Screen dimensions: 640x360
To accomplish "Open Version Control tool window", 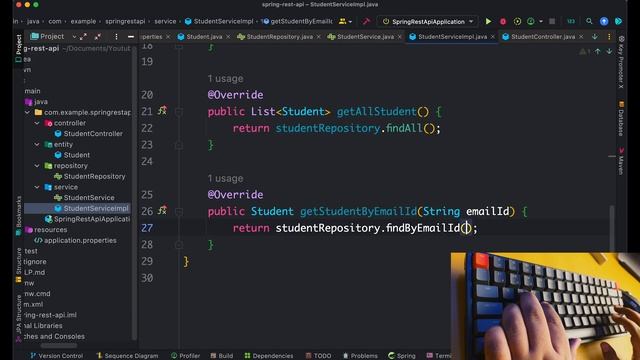I will coord(56,356).
